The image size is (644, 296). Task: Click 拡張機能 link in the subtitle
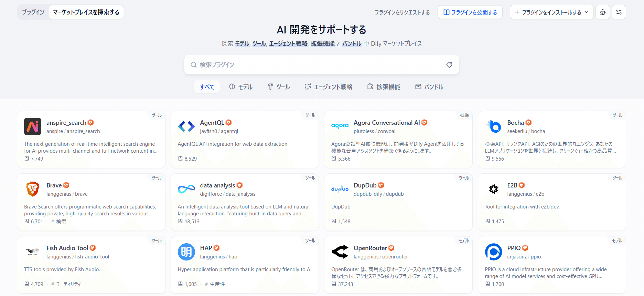[x=323, y=44]
